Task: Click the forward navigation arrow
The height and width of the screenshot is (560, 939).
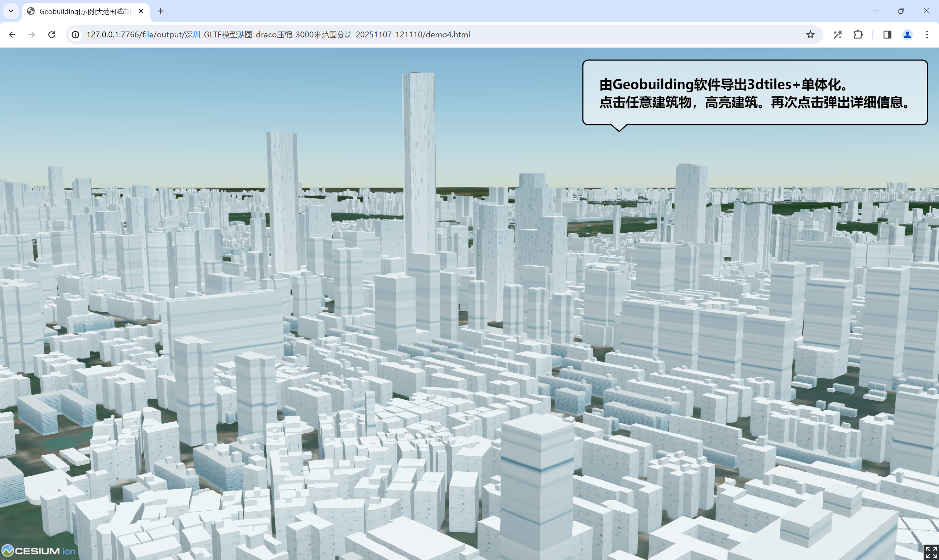Action: pyautogui.click(x=32, y=35)
